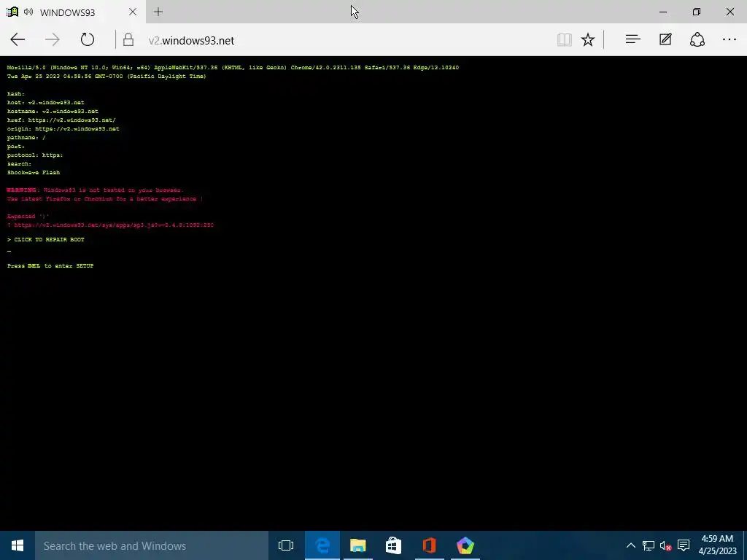Open the Share icon in the Edge toolbar
747x560 pixels.
[697, 39]
